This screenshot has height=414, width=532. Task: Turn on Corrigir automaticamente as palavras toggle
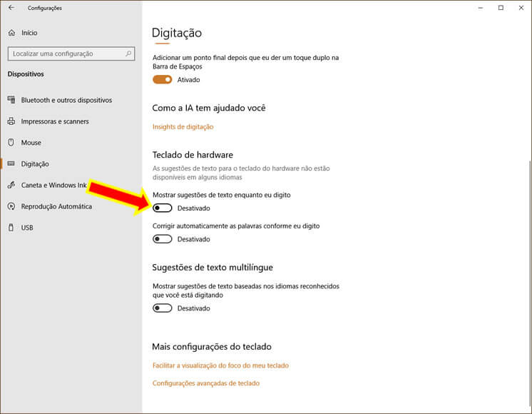click(162, 239)
